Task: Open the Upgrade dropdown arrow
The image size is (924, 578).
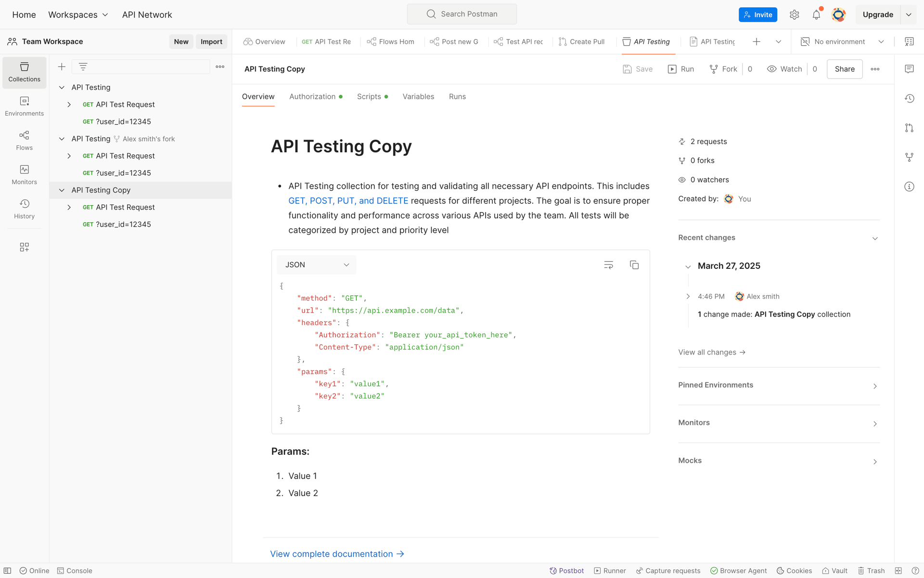Action: 909,15
